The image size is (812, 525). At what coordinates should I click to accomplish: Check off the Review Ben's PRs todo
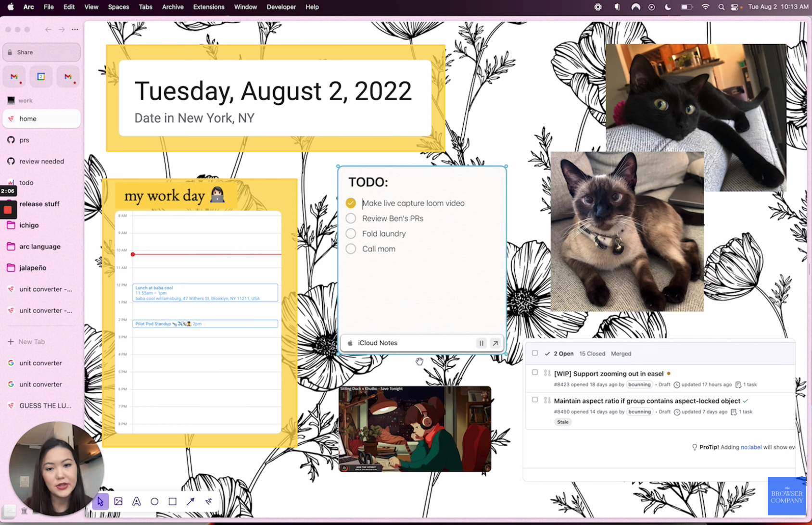(351, 218)
